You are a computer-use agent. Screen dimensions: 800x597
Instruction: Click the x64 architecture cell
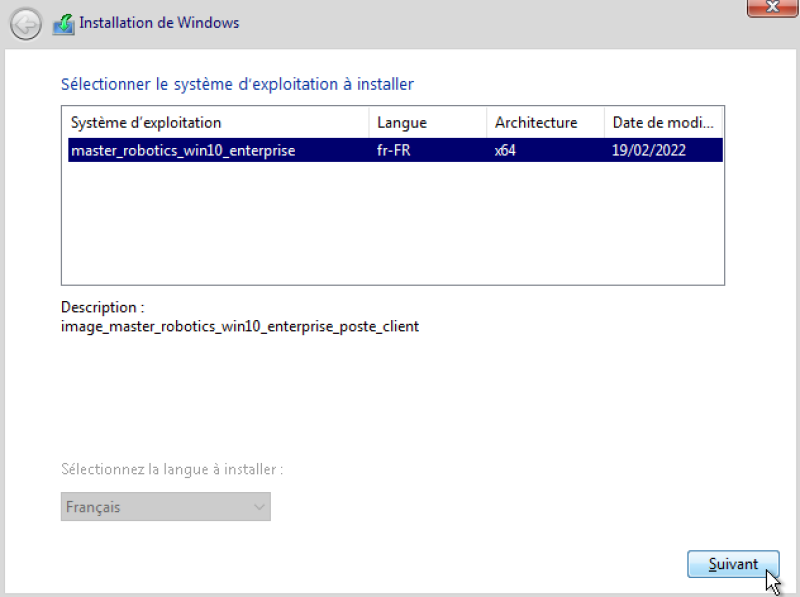point(505,151)
